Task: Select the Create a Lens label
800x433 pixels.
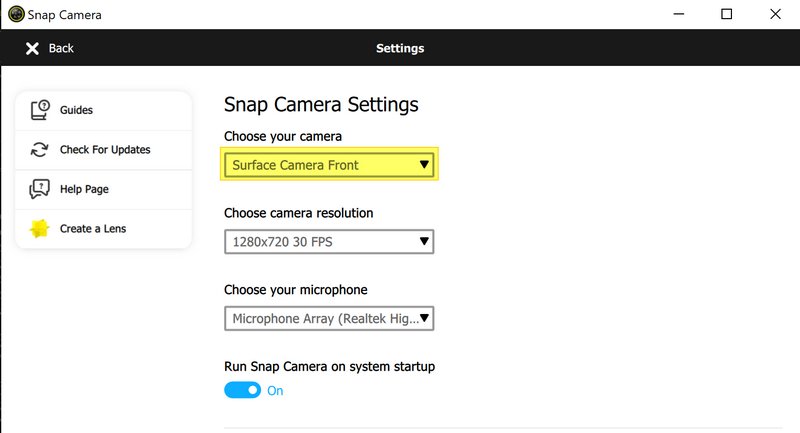Action: point(93,229)
